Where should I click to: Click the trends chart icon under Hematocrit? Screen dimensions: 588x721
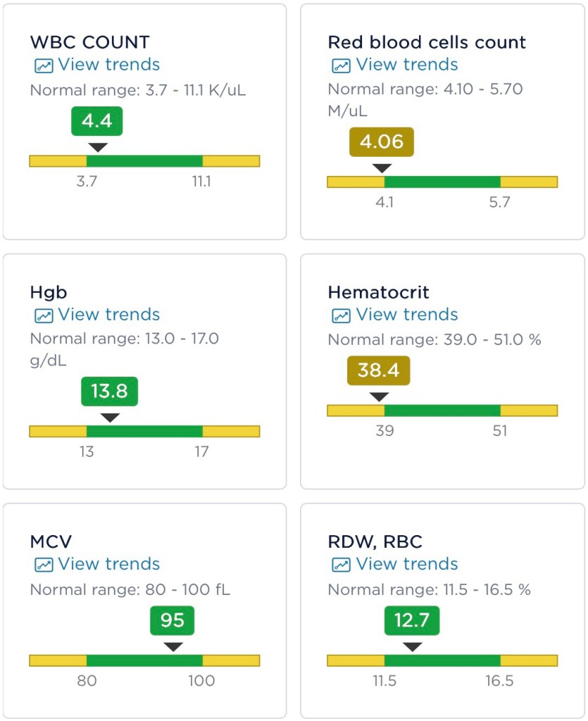pyautogui.click(x=342, y=315)
